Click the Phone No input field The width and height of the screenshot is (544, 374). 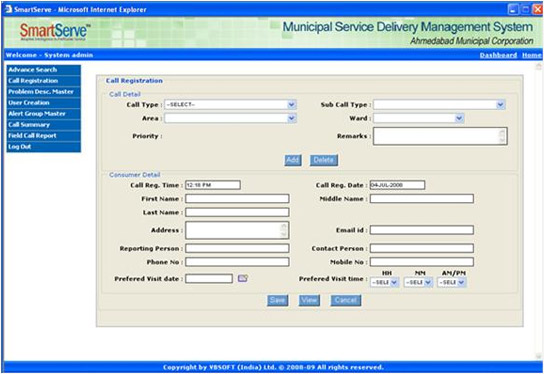pyautogui.click(x=237, y=262)
